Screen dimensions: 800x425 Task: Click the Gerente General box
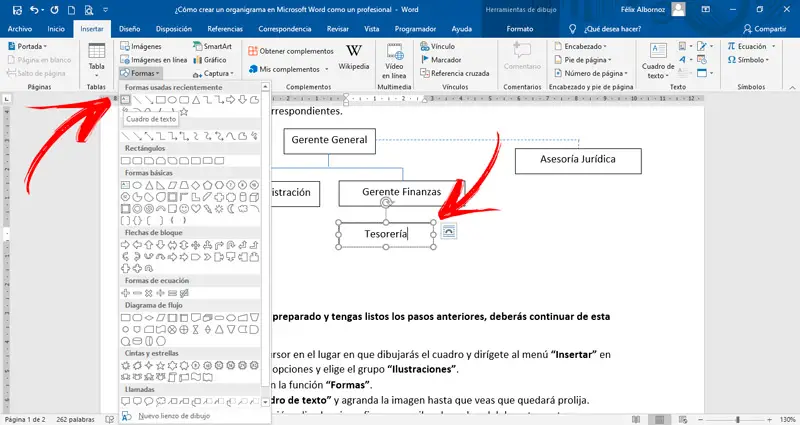[x=330, y=141]
